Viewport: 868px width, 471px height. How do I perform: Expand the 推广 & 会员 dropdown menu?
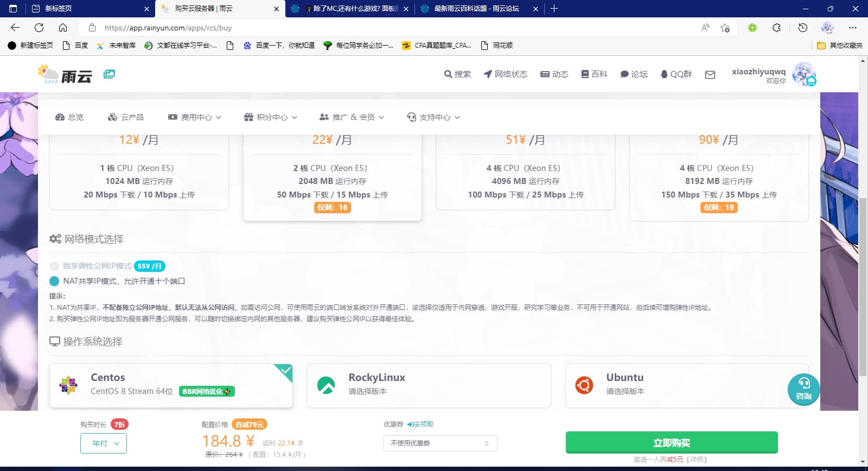[352, 117]
